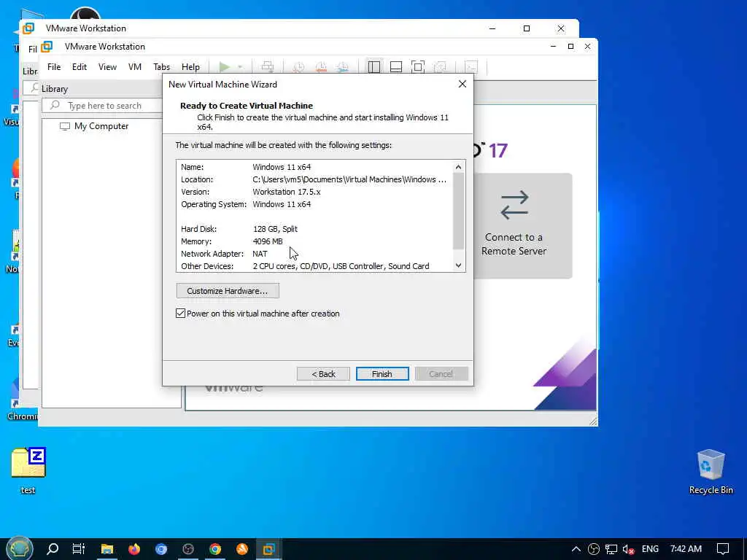Open the VM menu

coord(135,67)
